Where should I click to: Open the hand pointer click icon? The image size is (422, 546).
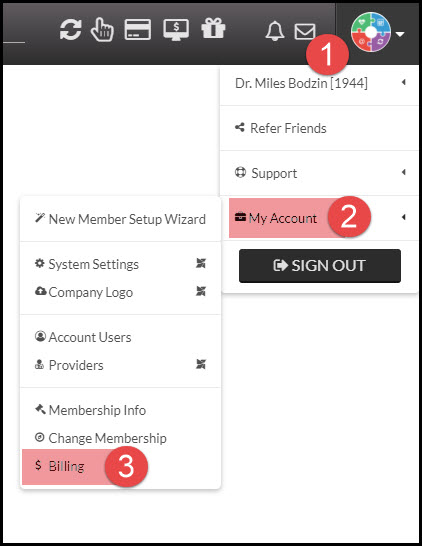click(102, 30)
